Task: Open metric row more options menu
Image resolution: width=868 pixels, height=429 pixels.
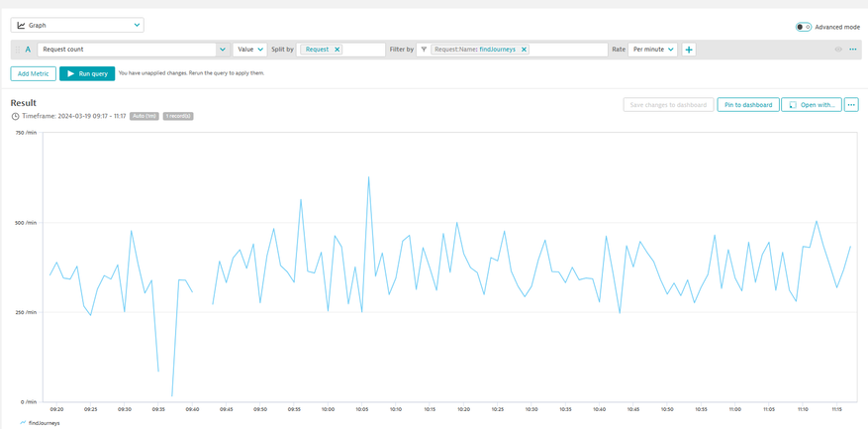Action: [853, 50]
